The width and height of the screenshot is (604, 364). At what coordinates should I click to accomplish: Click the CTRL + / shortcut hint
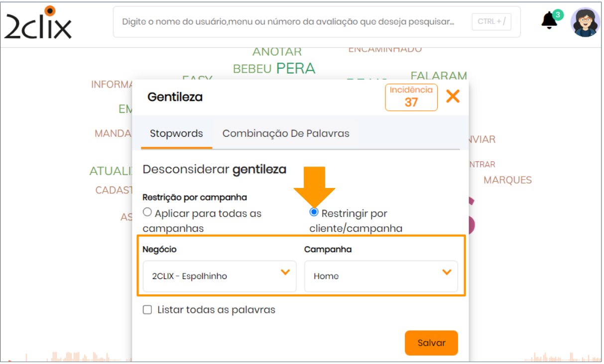click(x=491, y=22)
